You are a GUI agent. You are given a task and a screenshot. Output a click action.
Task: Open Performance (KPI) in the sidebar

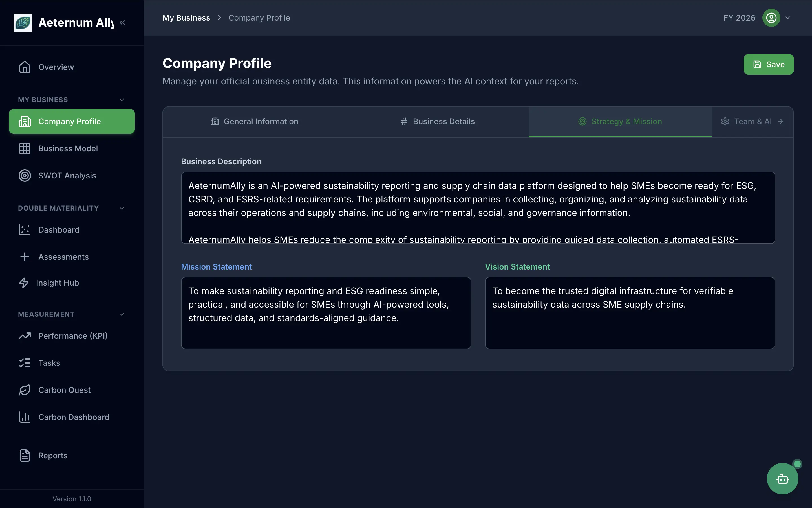(72, 336)
